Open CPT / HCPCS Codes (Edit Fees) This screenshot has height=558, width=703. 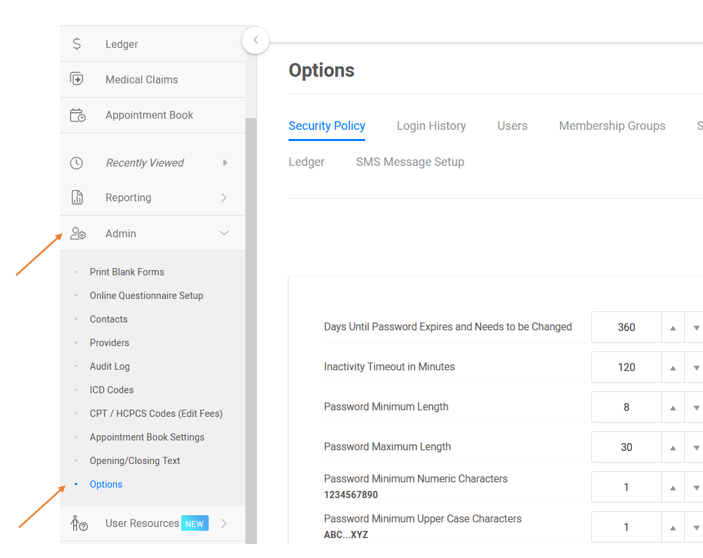[x=156, y=414]
